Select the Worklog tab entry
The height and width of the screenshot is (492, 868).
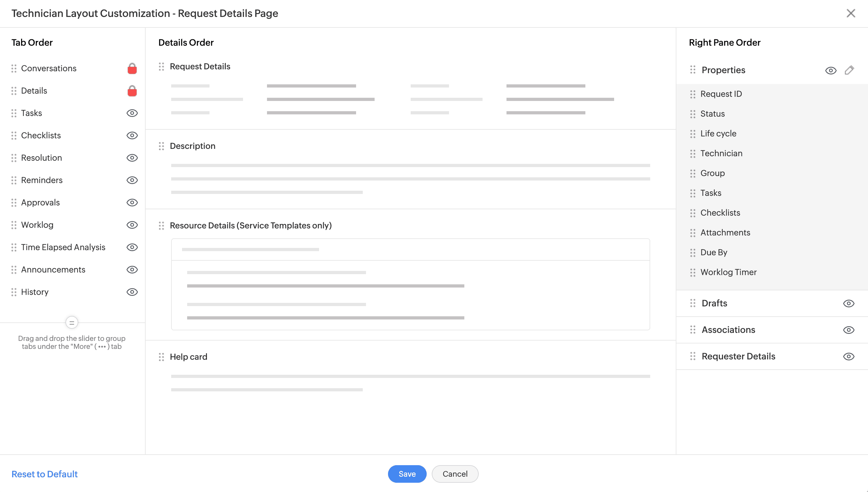click(37, 225)
